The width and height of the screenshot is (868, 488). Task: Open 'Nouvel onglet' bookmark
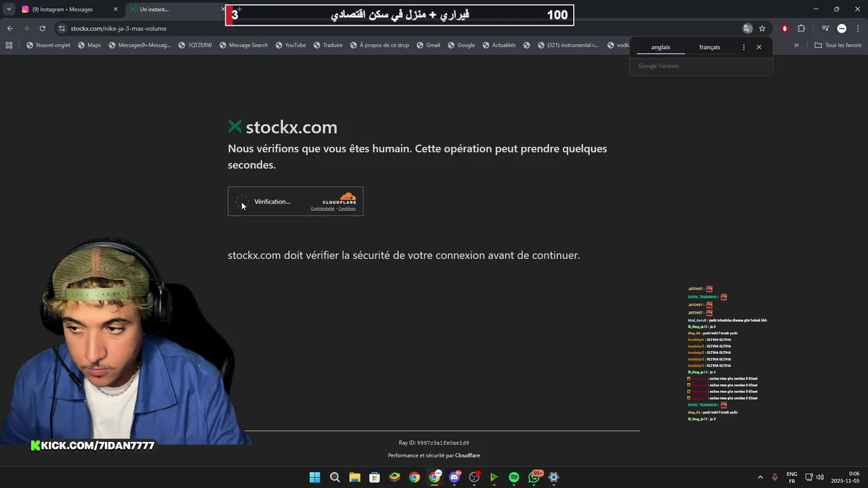click(48, 45)
